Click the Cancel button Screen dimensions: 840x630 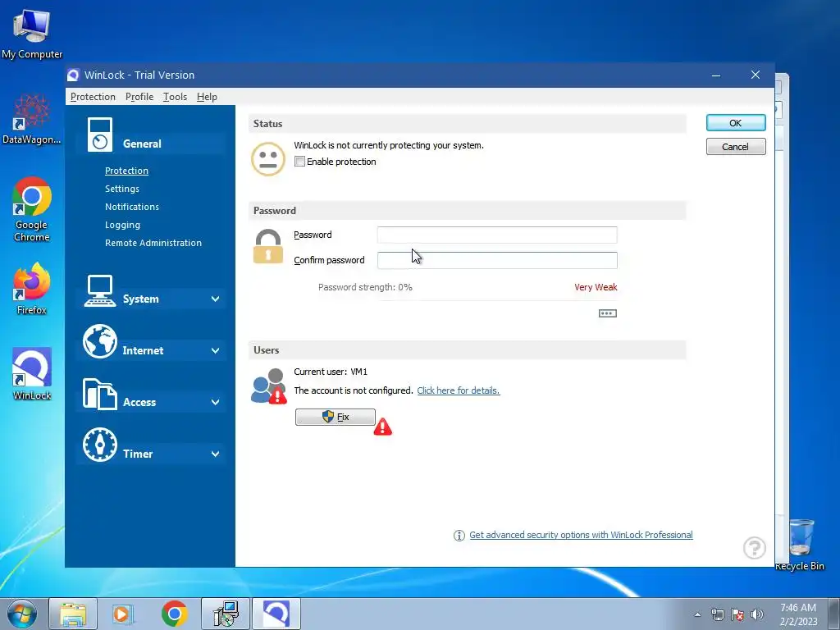click(736, 147)
